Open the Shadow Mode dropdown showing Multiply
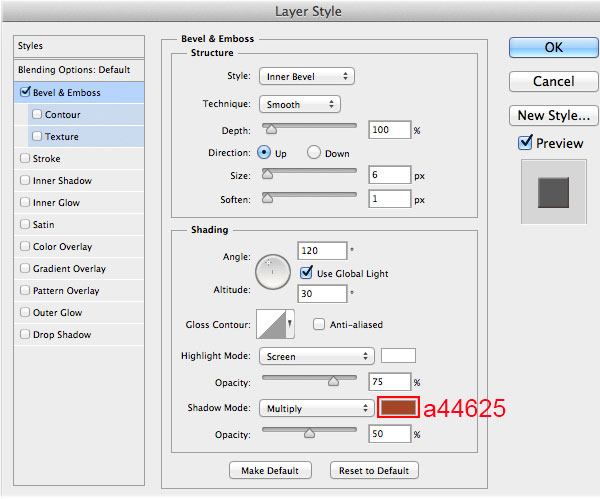This screenshot has width=600, height=499. (316, 408)
